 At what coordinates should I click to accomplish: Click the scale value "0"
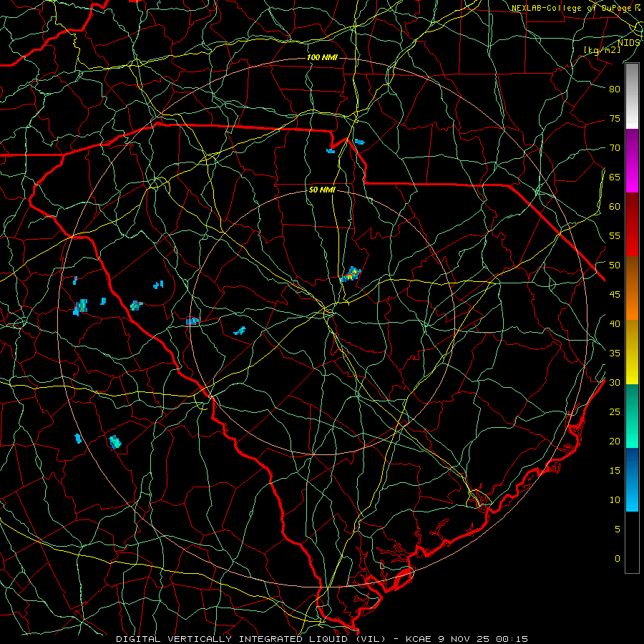[x=618, y=559]
